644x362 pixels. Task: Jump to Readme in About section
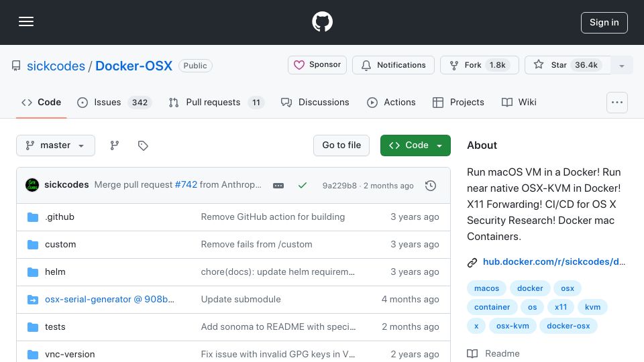coord(493,353)
